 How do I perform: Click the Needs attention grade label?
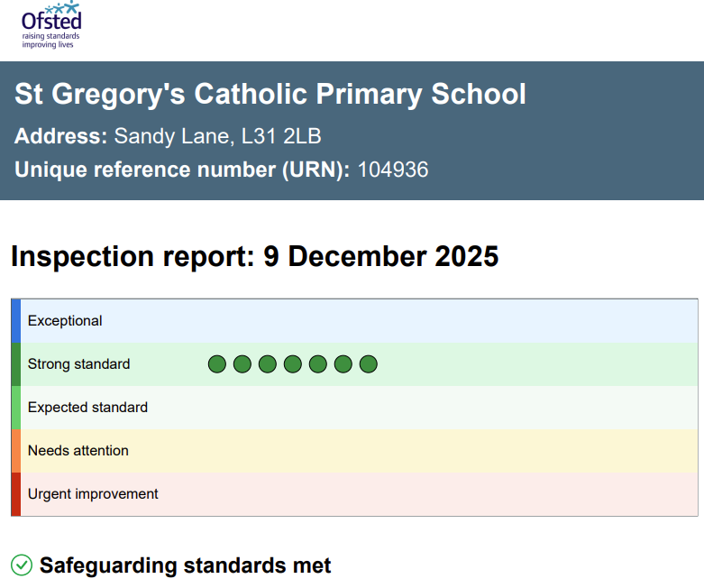pos(78,451)
